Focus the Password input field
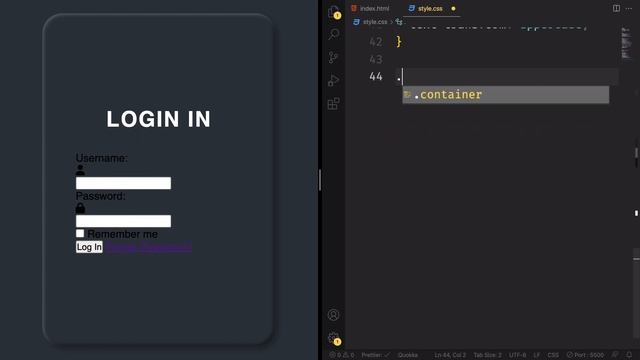Screen dimensions: 640x360 coord(123,221)
